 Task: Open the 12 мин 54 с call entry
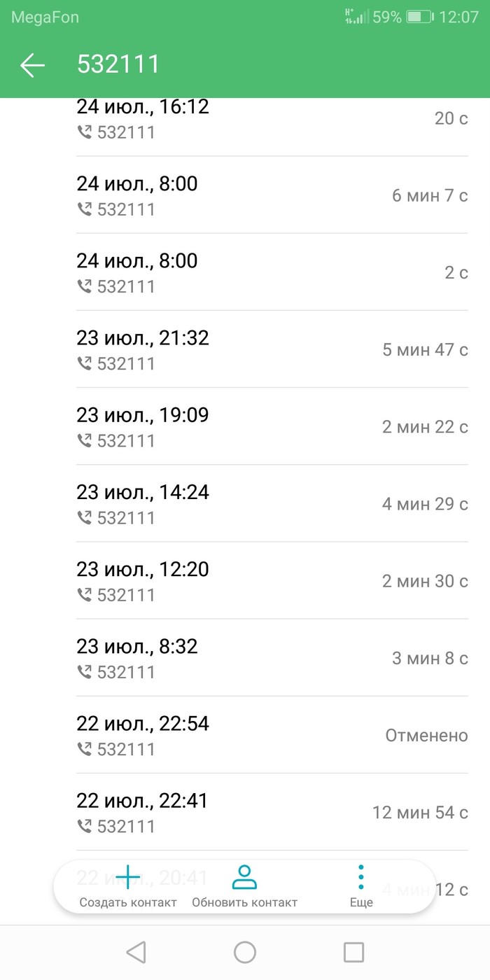click(x=272, y=812)
